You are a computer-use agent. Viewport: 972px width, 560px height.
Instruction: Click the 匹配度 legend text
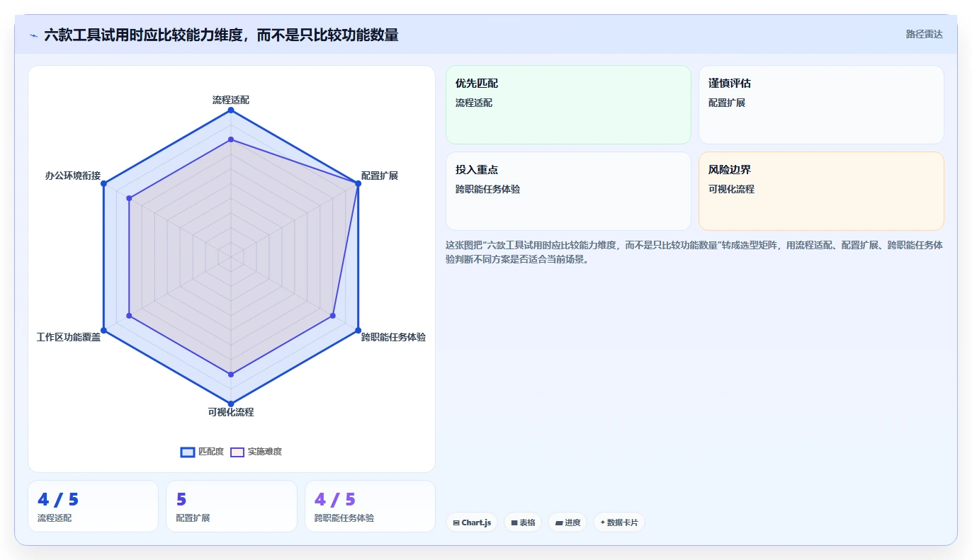click(211, 452)
